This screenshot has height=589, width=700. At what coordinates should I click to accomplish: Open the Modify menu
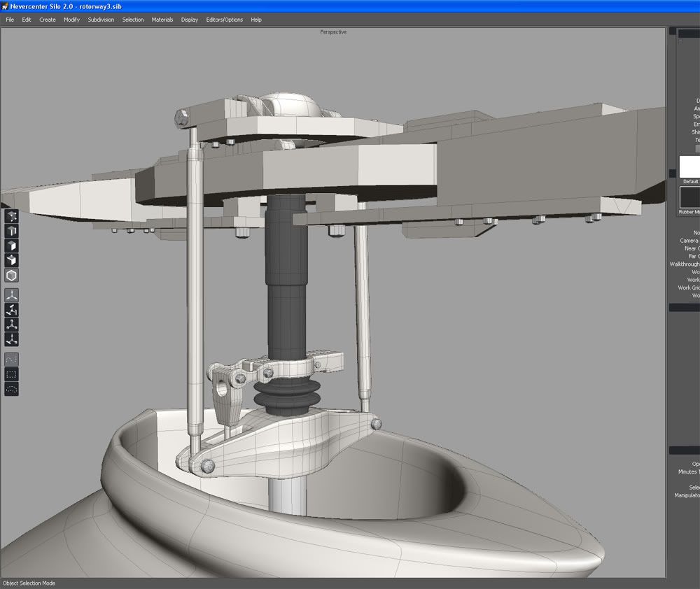tap(71, 20)
